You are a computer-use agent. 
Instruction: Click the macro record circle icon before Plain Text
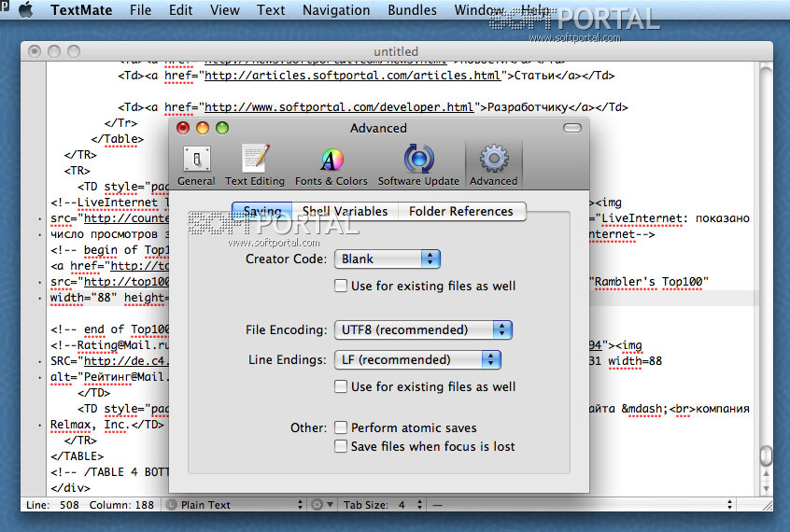(x=171, y=504)
